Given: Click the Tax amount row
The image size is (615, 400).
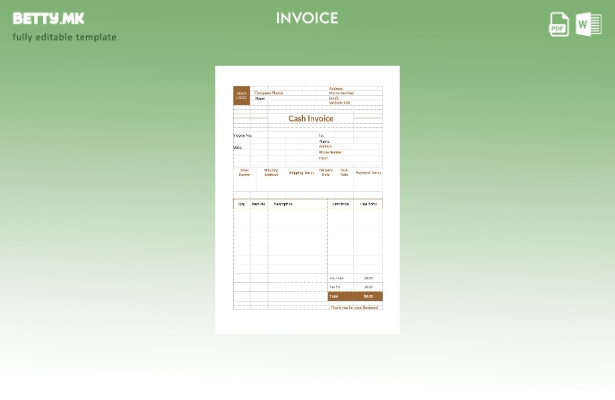Looking at the screenshot, I should [x=355, y=287].
